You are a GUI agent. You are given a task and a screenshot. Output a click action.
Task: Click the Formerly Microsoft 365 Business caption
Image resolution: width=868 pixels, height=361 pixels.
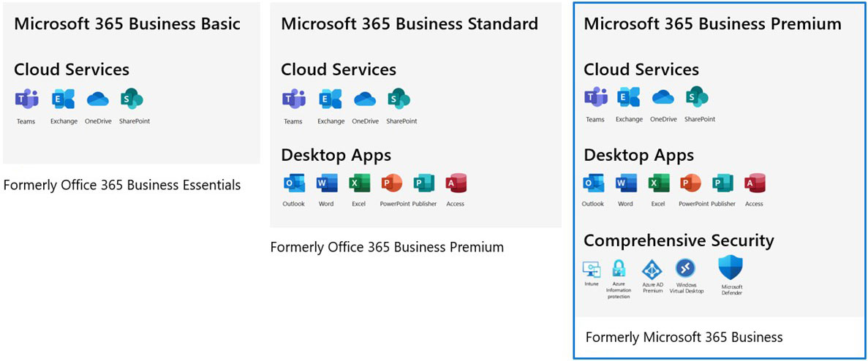684,337
